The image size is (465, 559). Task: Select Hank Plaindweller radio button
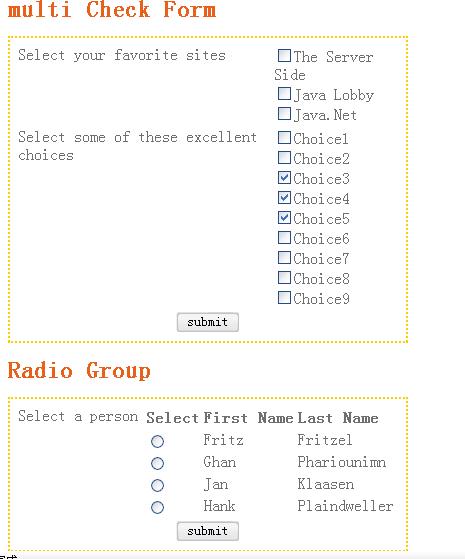157,507
